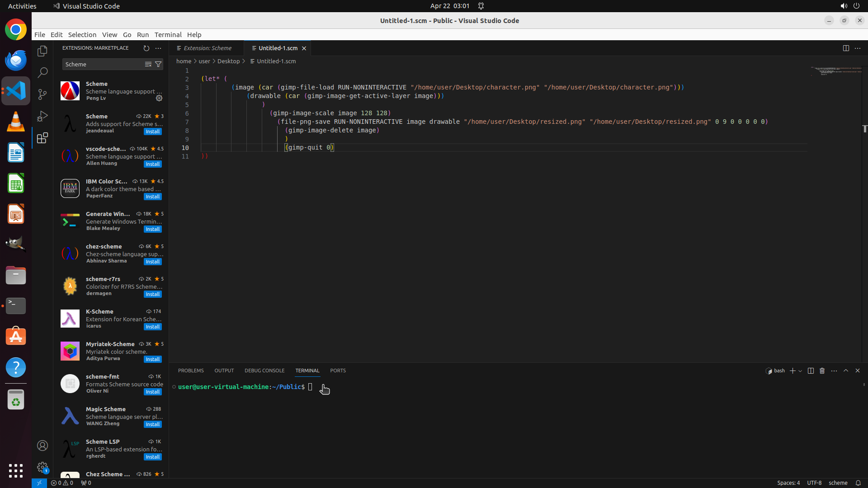Viewport: 868px width, 488px height.
Task: Open the Terminal menu
Action: pos(168,35)
